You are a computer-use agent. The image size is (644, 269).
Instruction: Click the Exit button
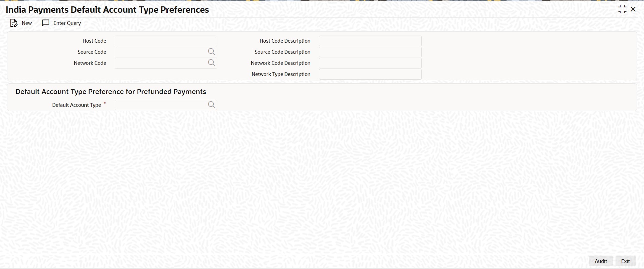click(x=626, y=261)
